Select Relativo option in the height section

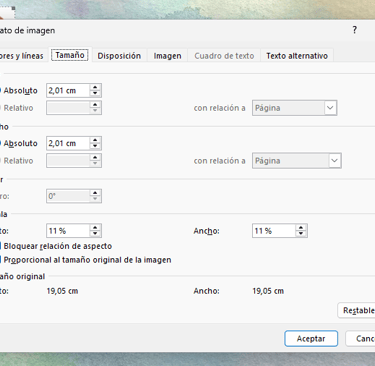[x=17, y=108]
